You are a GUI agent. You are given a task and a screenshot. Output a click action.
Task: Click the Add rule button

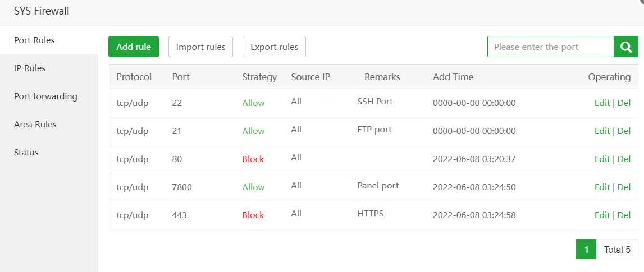(134, 47)
